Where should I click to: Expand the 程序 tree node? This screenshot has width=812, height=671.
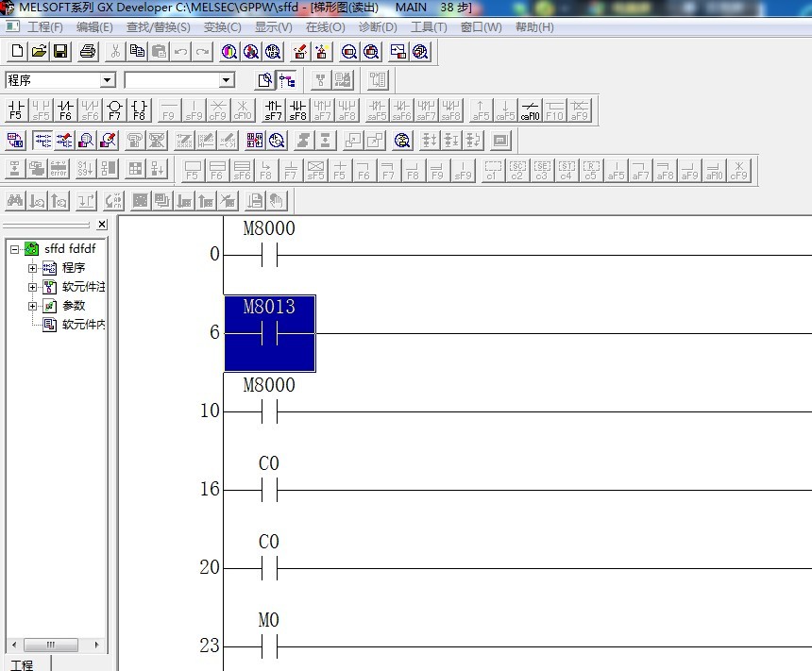(33, 268)
